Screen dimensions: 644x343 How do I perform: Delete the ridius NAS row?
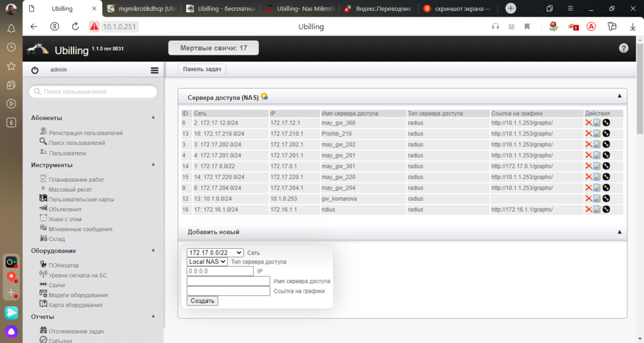click(588, 210)
